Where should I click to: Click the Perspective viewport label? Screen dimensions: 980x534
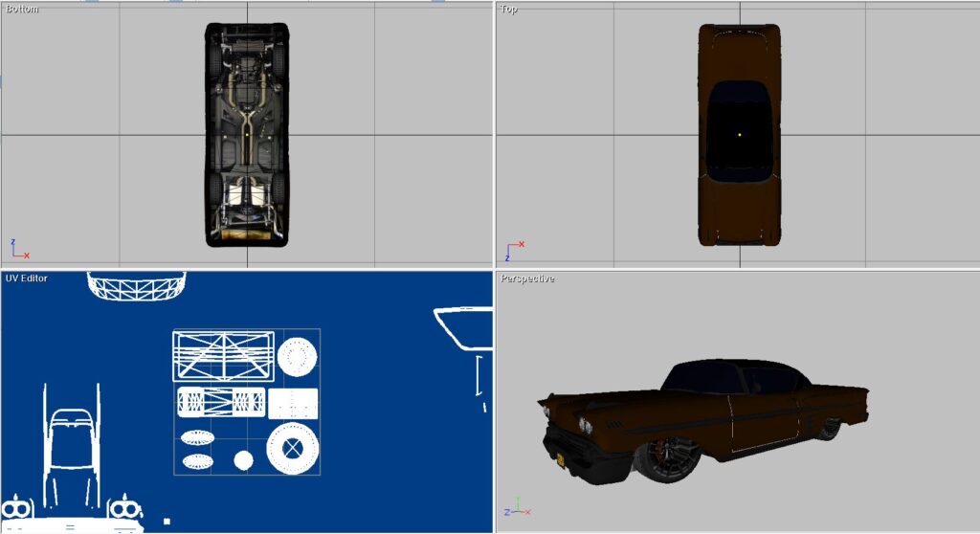click(x=527, y=278)
